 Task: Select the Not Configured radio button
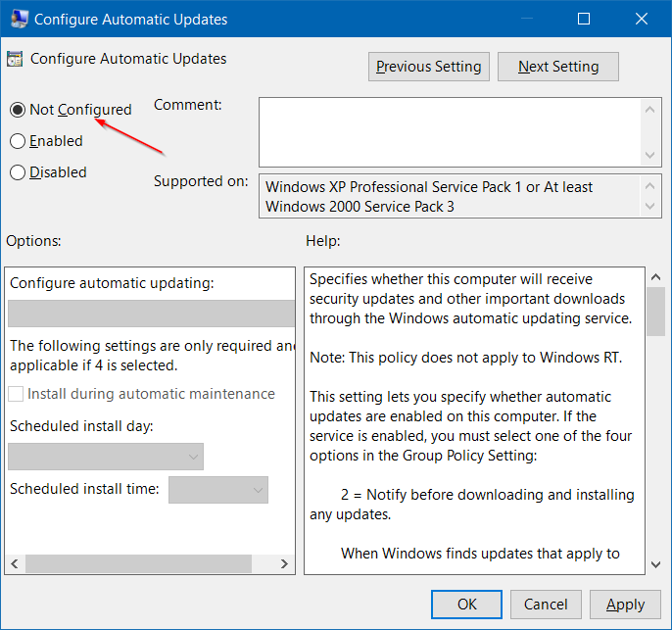pos(18,110)
